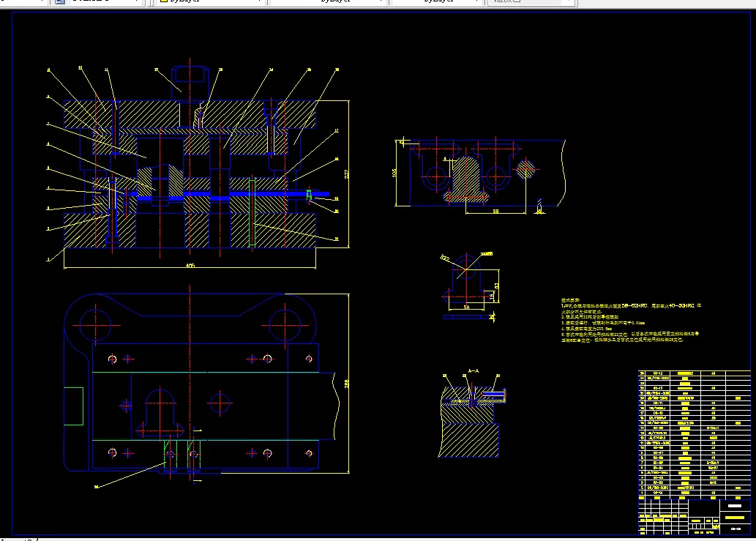
Task: Select the 98 horizontal dimension text
Action: pyautogui.click(x=495, y=211)
